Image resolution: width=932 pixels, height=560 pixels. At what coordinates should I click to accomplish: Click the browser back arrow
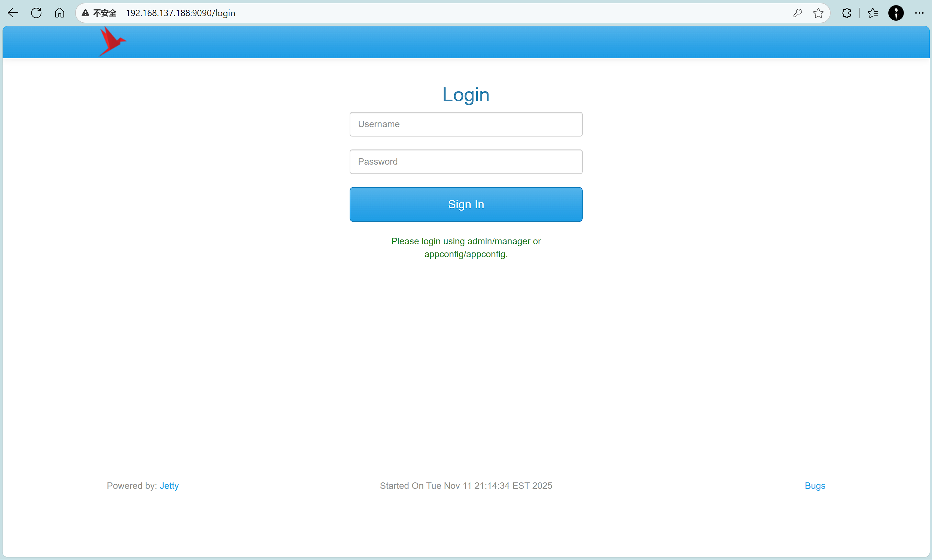(x=13, y=13)
